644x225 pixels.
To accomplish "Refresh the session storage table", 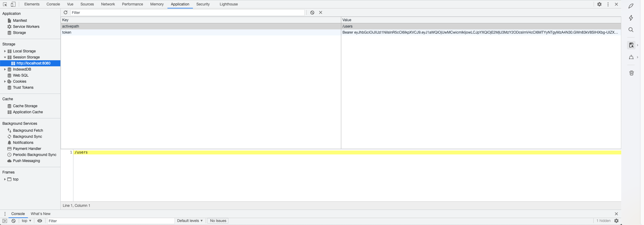I will [x=66, y=12].
